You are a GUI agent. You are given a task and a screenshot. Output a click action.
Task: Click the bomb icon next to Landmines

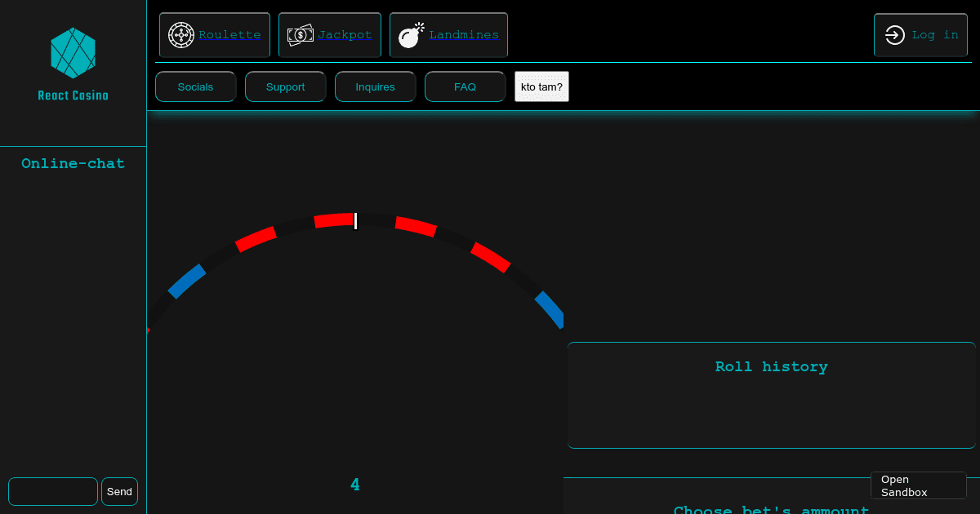(410, 34)
